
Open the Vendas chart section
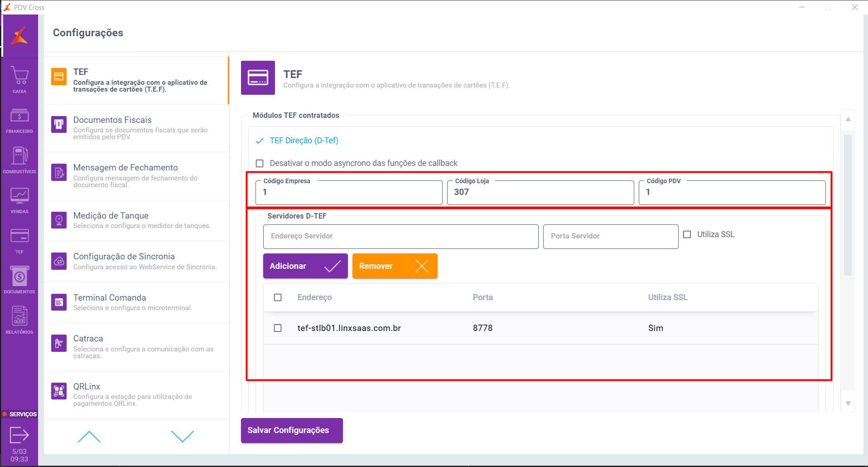point(19,200)
